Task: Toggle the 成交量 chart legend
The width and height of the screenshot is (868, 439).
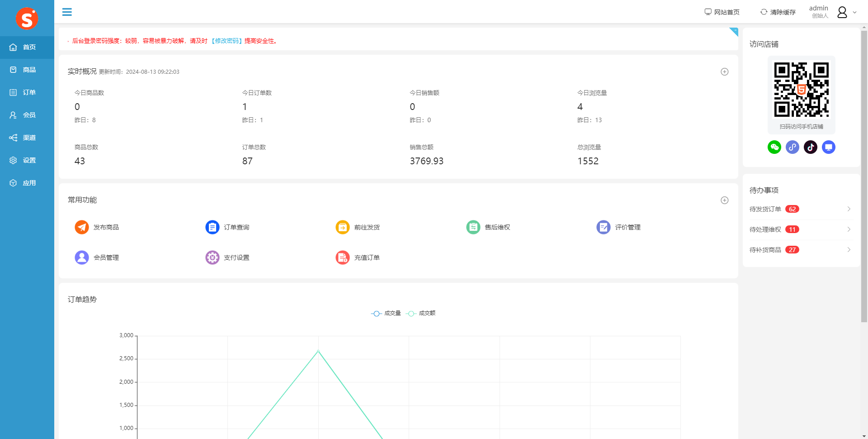Action: click(386, 313)
